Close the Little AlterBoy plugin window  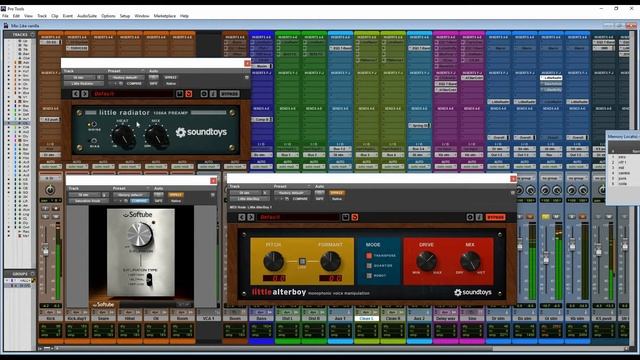point(513,179)
